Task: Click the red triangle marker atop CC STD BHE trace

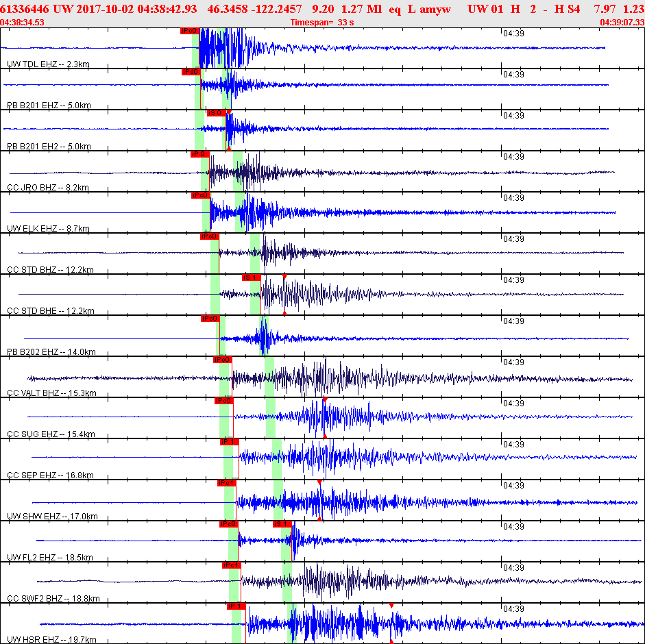Action: 284,277
